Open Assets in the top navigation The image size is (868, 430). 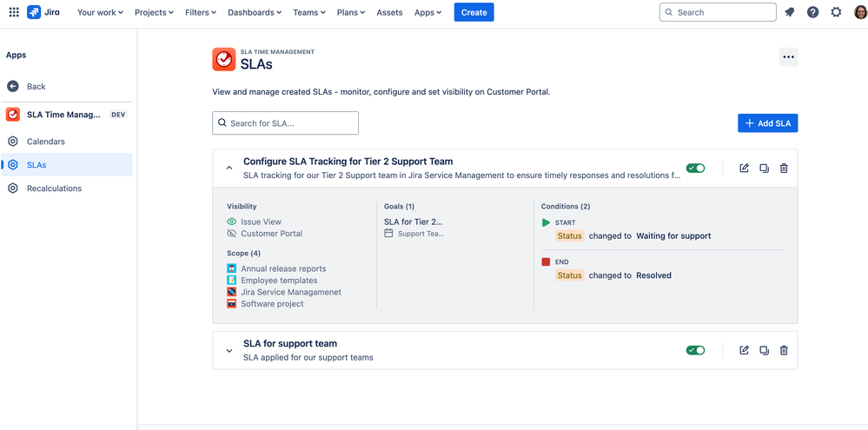[x=390, y=12]
